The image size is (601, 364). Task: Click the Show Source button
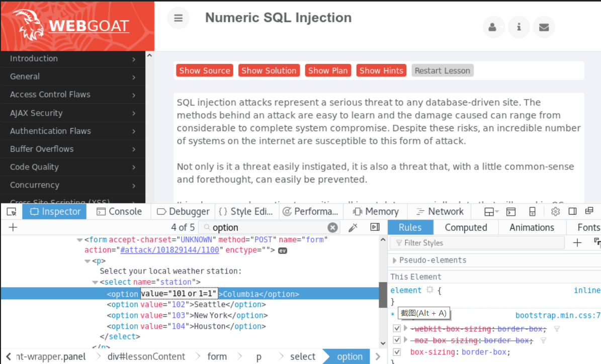[205, 70]
